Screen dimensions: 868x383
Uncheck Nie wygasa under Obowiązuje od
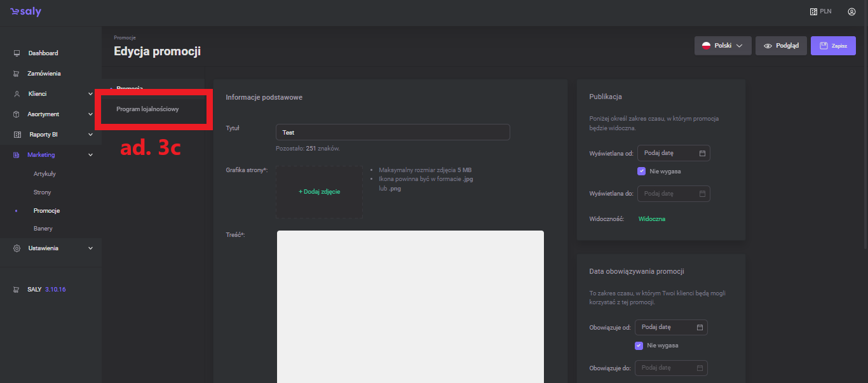[639, 346]
